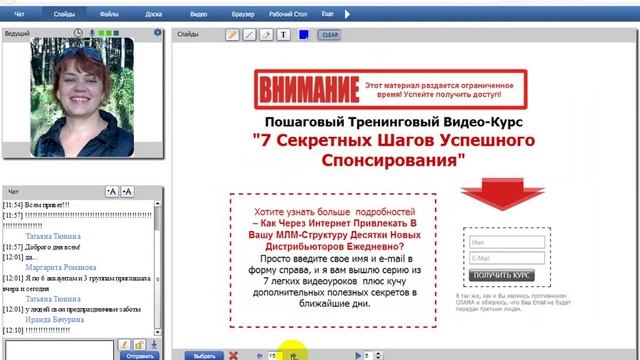The width and height of the screenshot is (640, 360).
Task: Click the first Татьяна Тюнина name in chat
Action: 53,236
